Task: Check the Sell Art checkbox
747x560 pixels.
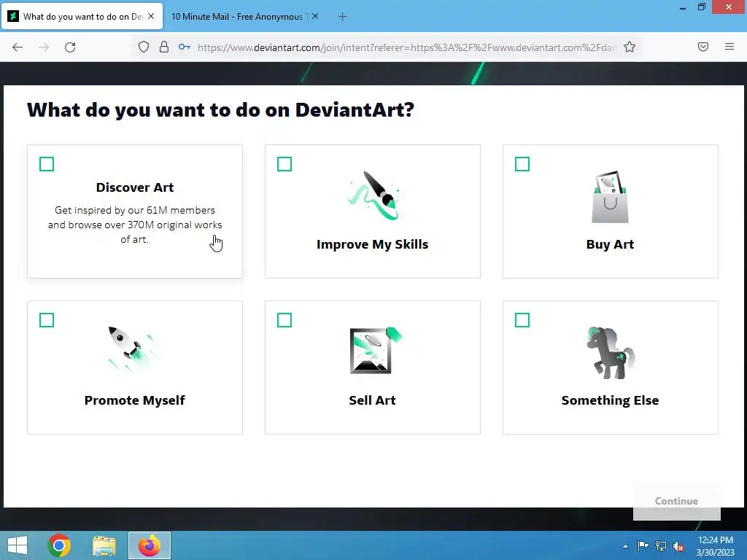Action: 285,320
